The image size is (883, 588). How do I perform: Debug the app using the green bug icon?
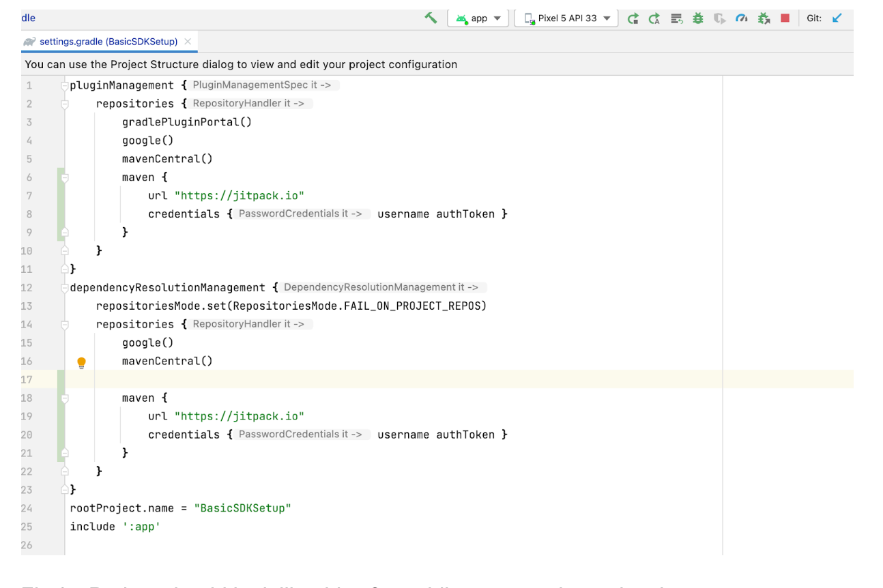coord(697,18)
